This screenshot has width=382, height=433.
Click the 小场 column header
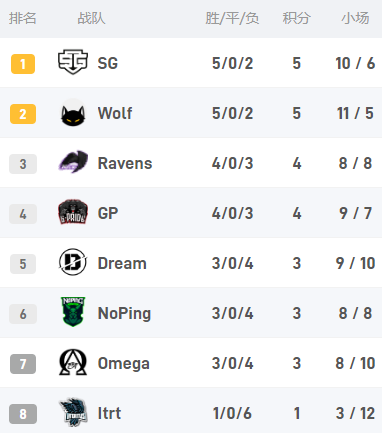(355, 18)
